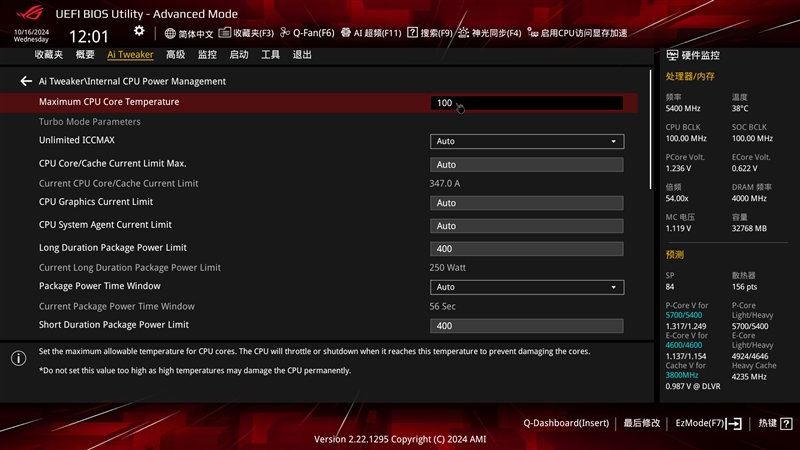
Task: Click the 4600/4600 E-Core V link
Action: pos(683,345)
